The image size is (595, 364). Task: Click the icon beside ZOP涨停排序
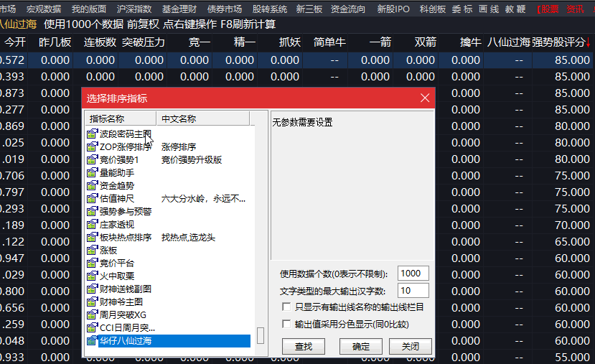coord(92,146)
